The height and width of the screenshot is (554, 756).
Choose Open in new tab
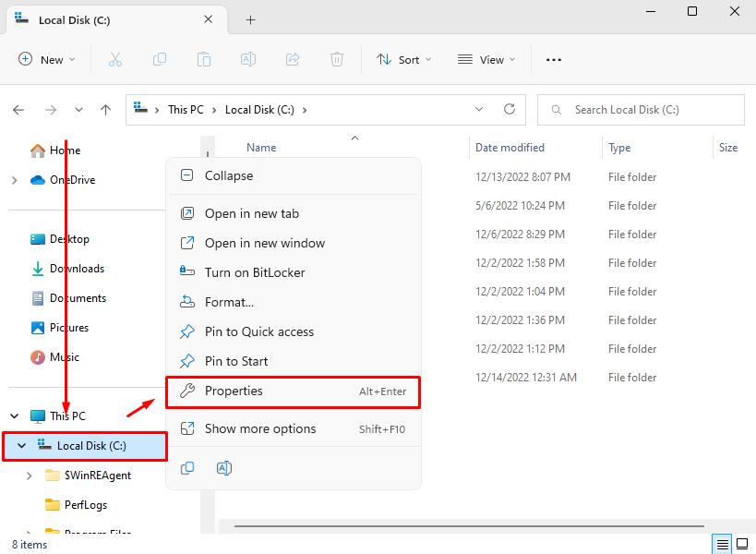pos(294,213)
